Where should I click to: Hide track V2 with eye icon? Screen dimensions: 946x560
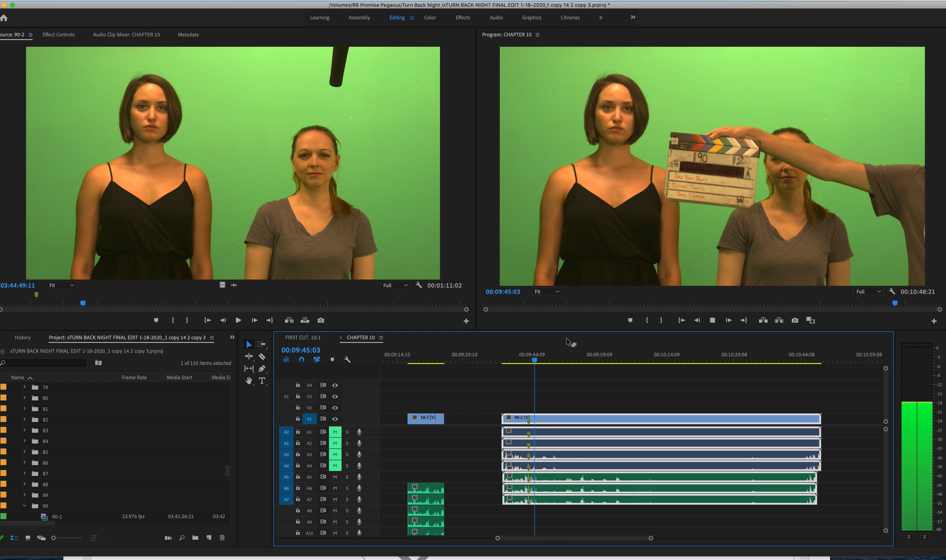point(335,407)
